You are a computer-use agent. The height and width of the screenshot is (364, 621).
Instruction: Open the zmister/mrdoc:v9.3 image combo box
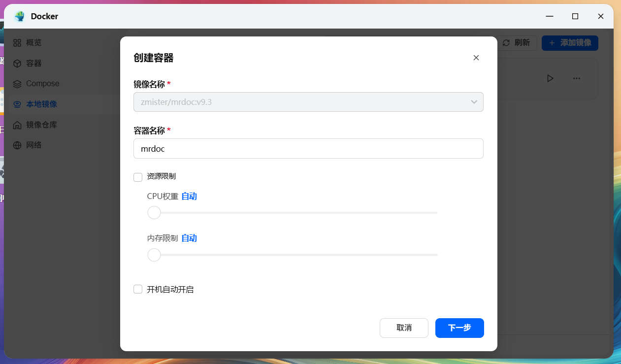[x=300, y=102]
